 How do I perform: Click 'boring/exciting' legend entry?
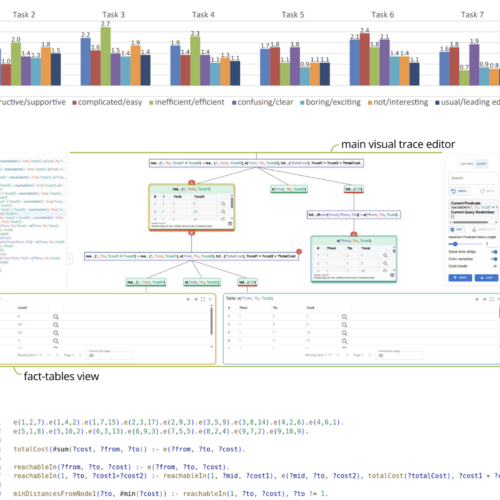[x=330, y=102]
